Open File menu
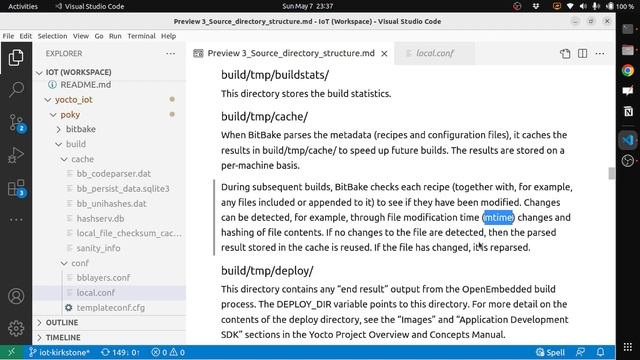The width and height of the screenshot is (640, 360). point(8,36)
